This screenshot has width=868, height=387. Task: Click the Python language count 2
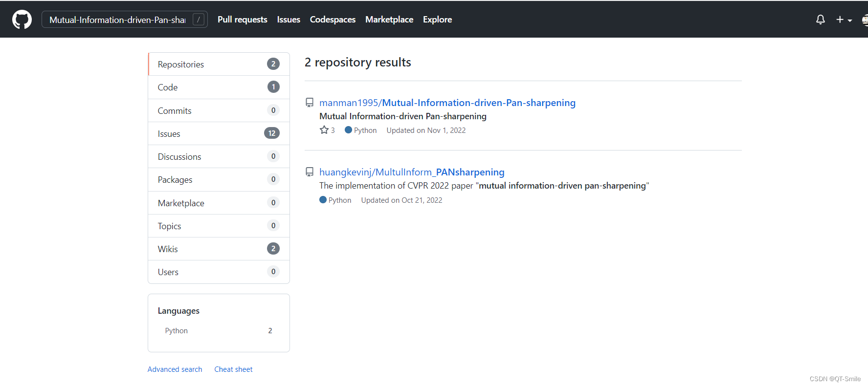pyautogui.click(x=270, y=331)
